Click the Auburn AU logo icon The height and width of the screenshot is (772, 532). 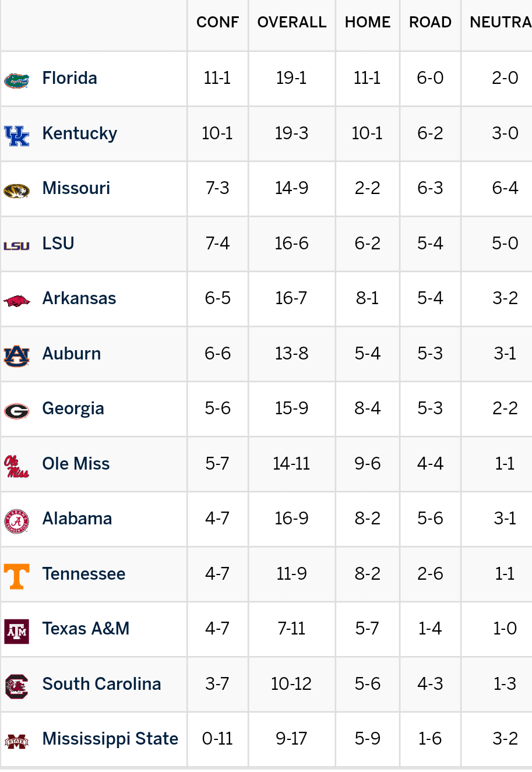(x=16, y=355)
